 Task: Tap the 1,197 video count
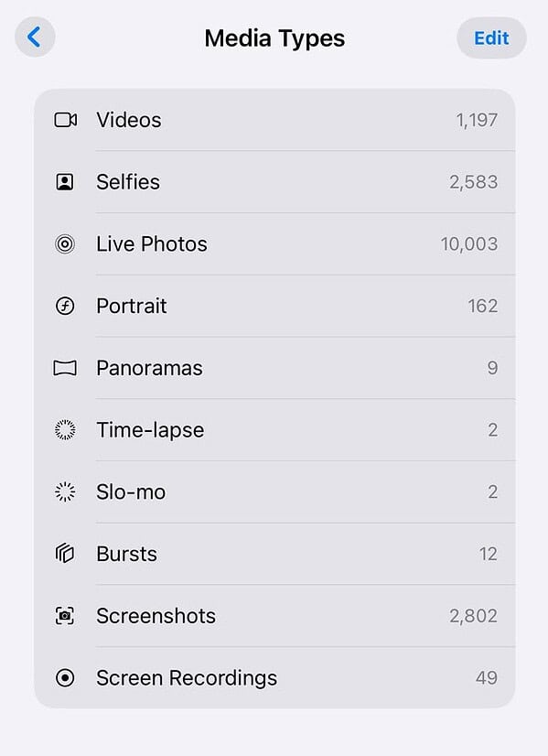[x=475, y=119]
